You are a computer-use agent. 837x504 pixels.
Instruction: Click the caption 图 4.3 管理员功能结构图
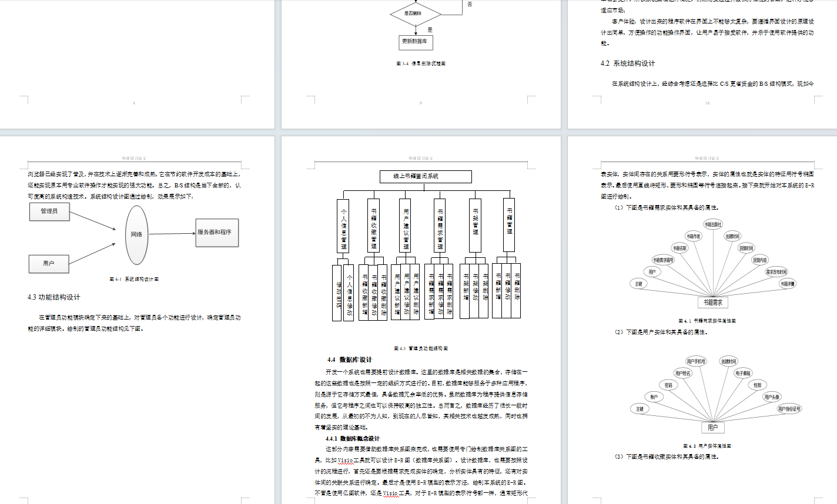pyautogui.click(x=423, y=347)
